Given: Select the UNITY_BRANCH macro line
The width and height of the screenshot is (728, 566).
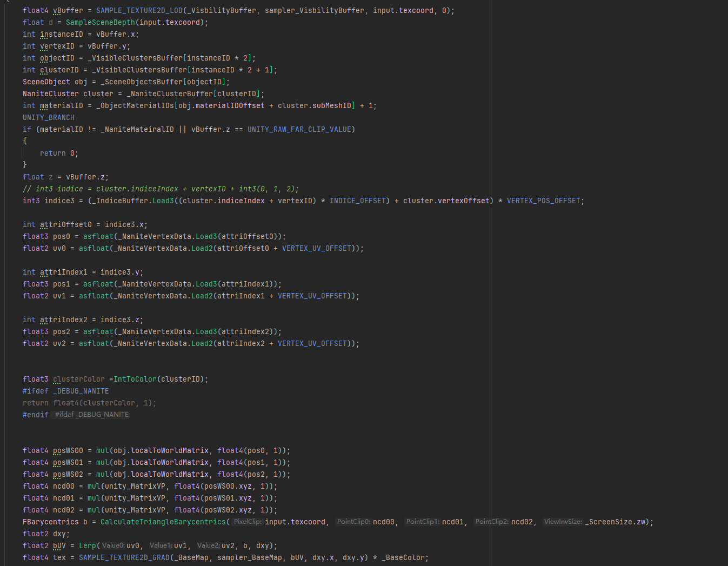Looking at the screenshot, I should [49, 117].
